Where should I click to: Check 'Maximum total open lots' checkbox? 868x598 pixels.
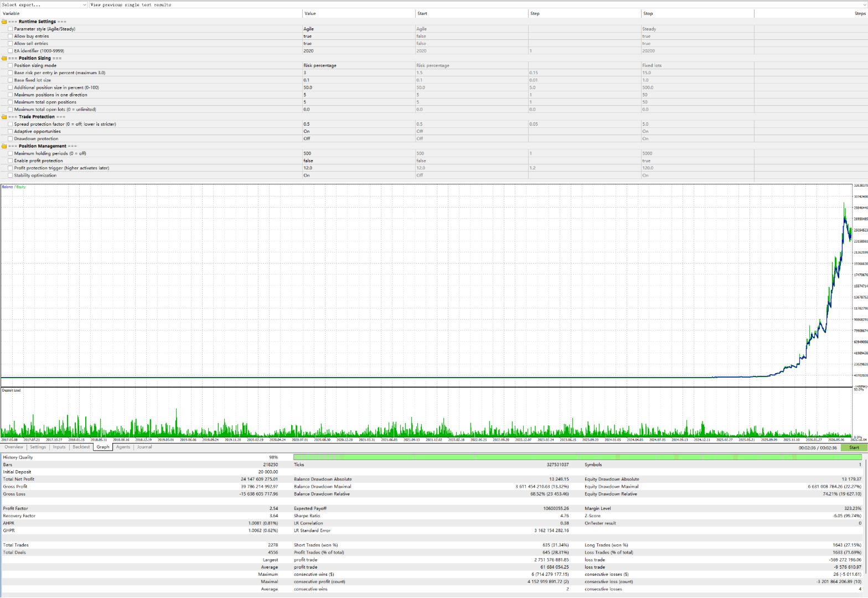click(x=11, y=110)
